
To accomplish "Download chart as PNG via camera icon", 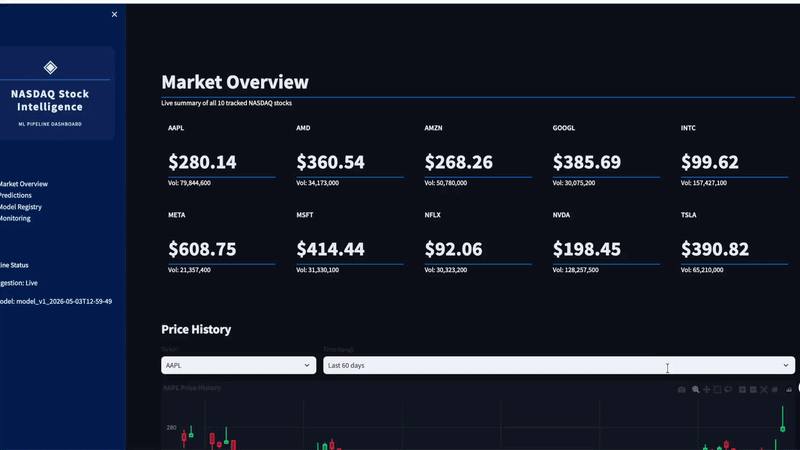I will [682, 390].
